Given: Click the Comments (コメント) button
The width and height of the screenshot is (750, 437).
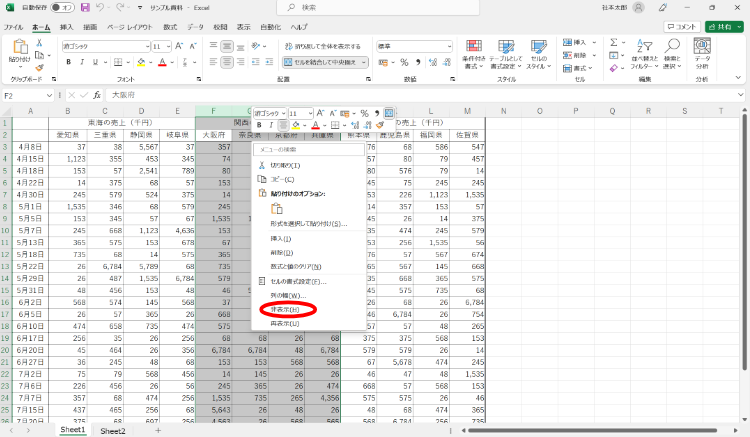Looking at the screenshot, I should 682,27.
